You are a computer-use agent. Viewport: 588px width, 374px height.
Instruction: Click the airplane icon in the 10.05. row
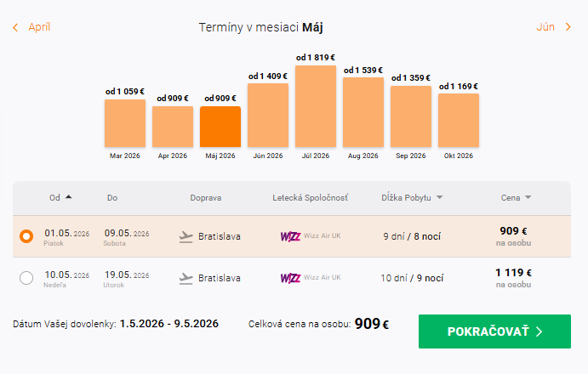(186, 278)
